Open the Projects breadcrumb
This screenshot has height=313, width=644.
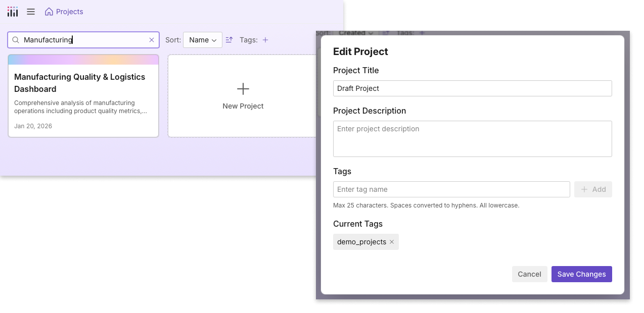[x=70, y=12]
